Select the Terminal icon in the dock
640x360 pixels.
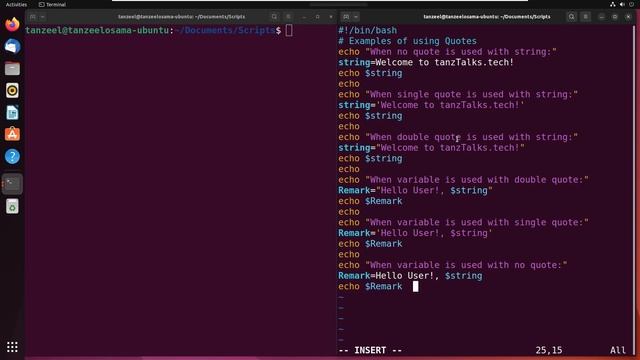tap(12, 184)
